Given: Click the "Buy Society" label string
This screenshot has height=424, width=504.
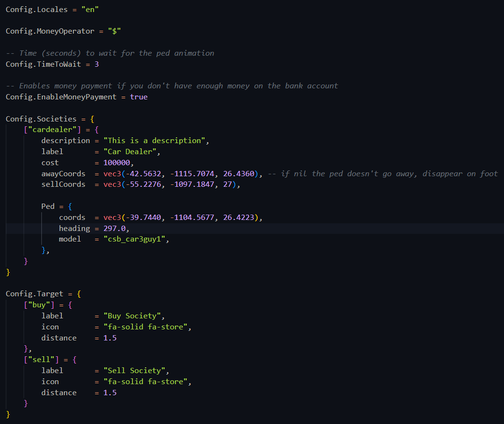Looking at the screenshot, I should point(132,316).
